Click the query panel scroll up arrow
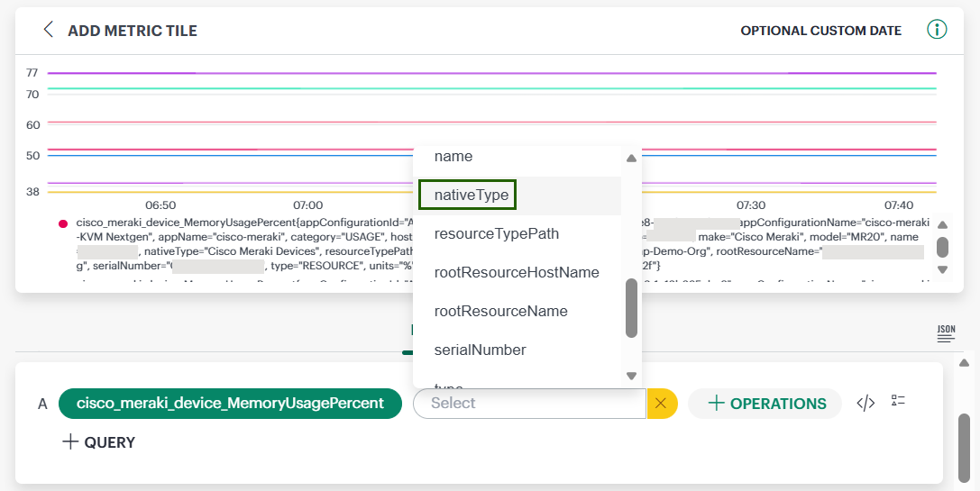Screen dimensions: 980x491 pyautogui.click(x=965, y=363)
